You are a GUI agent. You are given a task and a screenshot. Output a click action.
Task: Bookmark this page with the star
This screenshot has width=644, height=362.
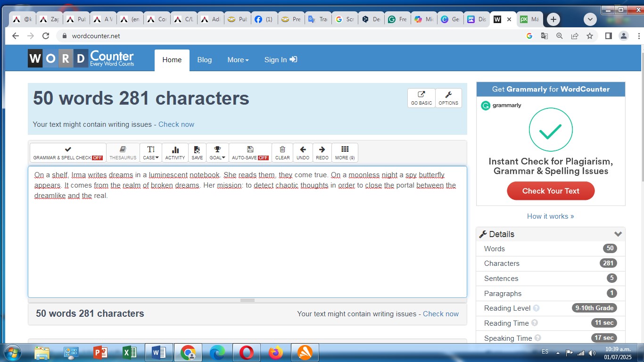(x=590, y=36)
